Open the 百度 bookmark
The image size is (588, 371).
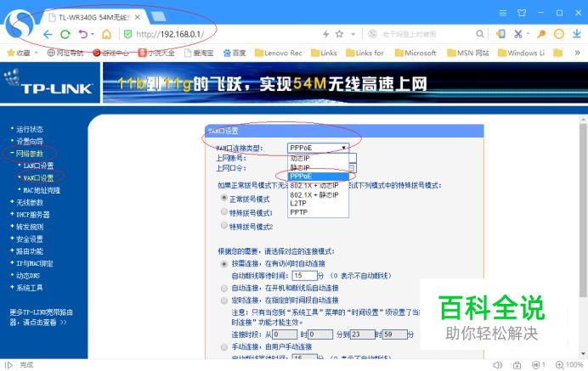click(235, 53)
